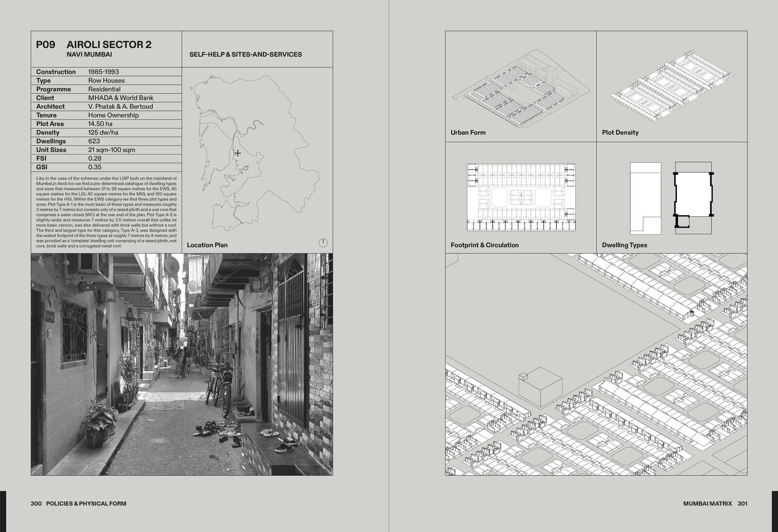Select the Construction 1985-1993 table row
Image resolution: width=778 pixels, height=532 pixels.
coord(106,72)
